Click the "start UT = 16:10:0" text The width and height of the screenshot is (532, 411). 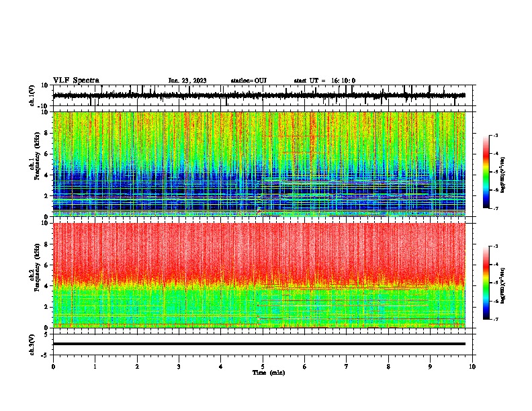(x=324, y=81)
